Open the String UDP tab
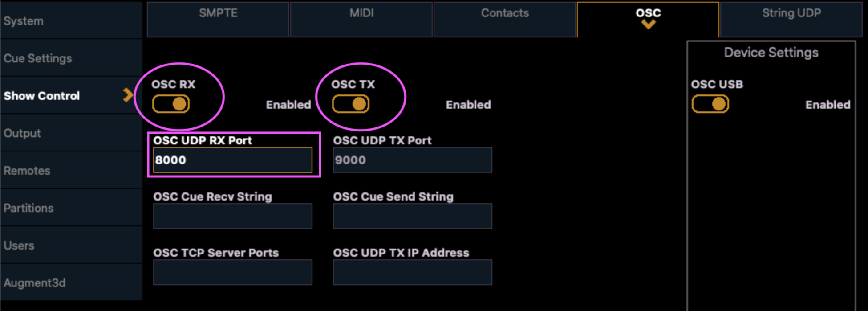The image size is (868, 311). [x=791, y=13]
